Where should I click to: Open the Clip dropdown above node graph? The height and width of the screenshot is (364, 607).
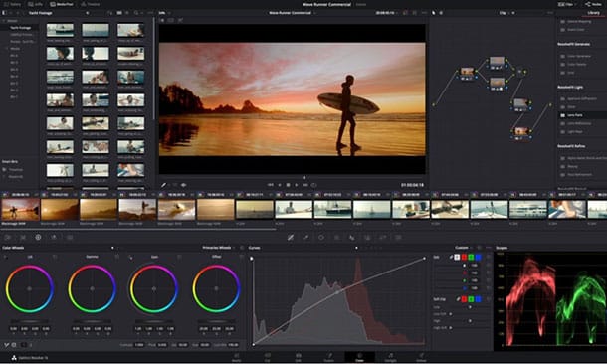pos(506,13)
